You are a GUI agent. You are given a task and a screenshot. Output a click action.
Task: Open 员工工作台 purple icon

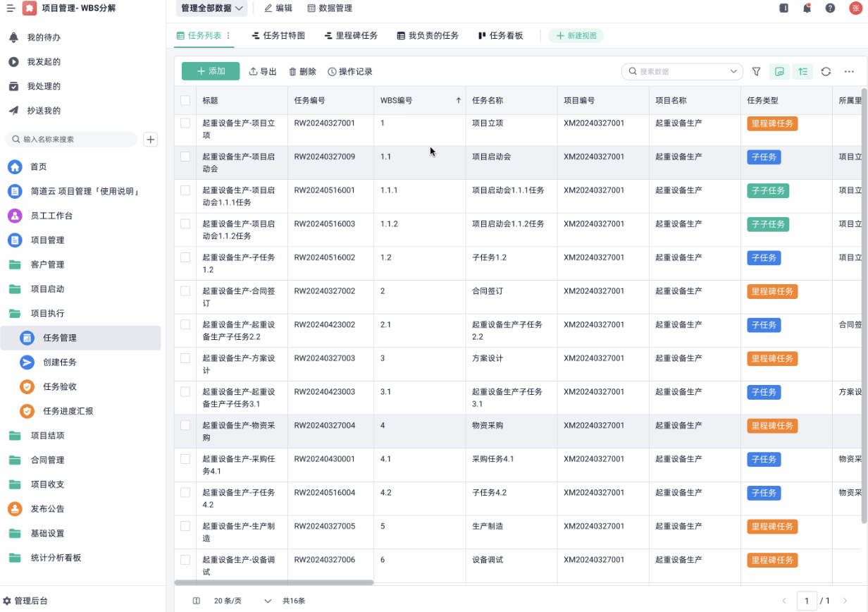(x=15, y=216)
